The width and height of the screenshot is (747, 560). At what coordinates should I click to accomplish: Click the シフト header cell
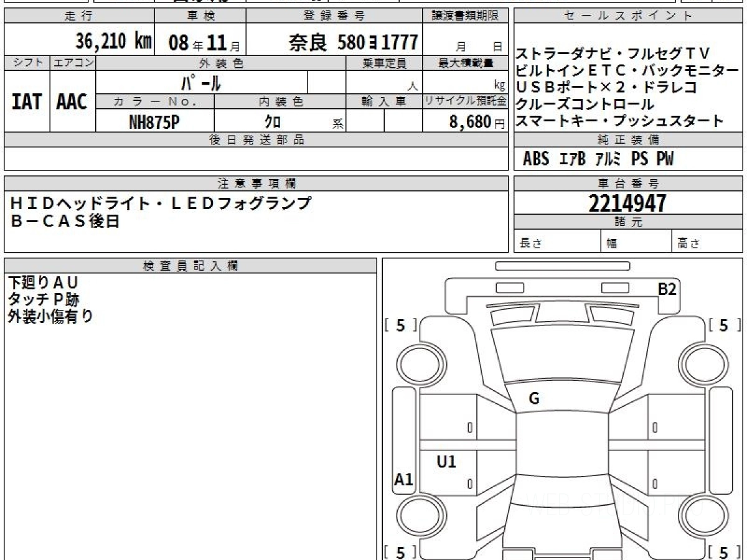pyautogui.click(x=27, y=63)
